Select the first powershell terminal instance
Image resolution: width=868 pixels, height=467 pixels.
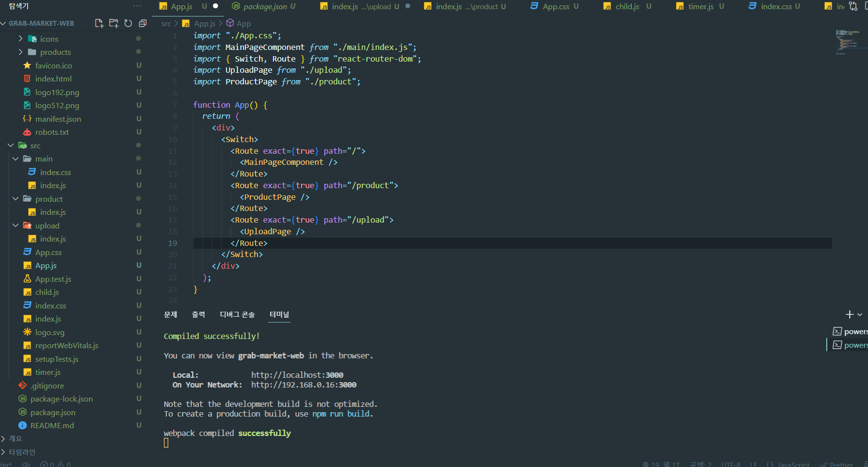click(850, 332)
